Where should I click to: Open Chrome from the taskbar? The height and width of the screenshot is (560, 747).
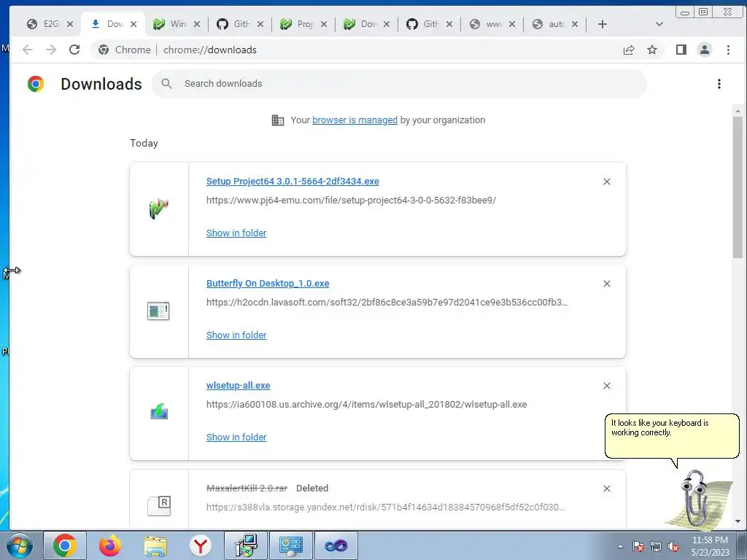point(65,545)
